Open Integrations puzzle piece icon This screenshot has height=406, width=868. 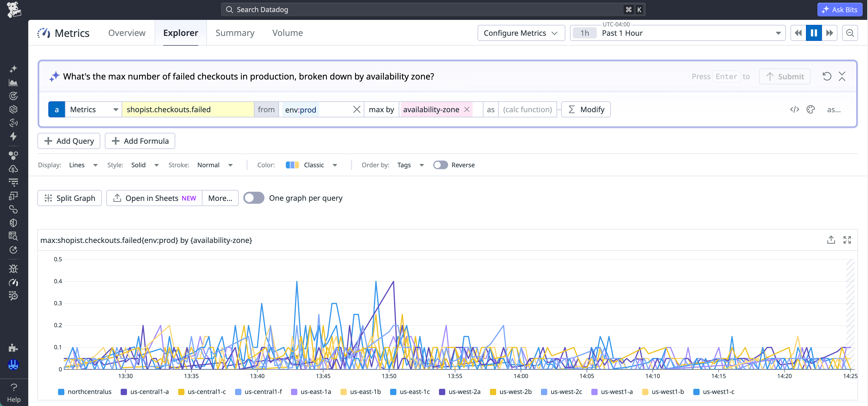point(14,348)
